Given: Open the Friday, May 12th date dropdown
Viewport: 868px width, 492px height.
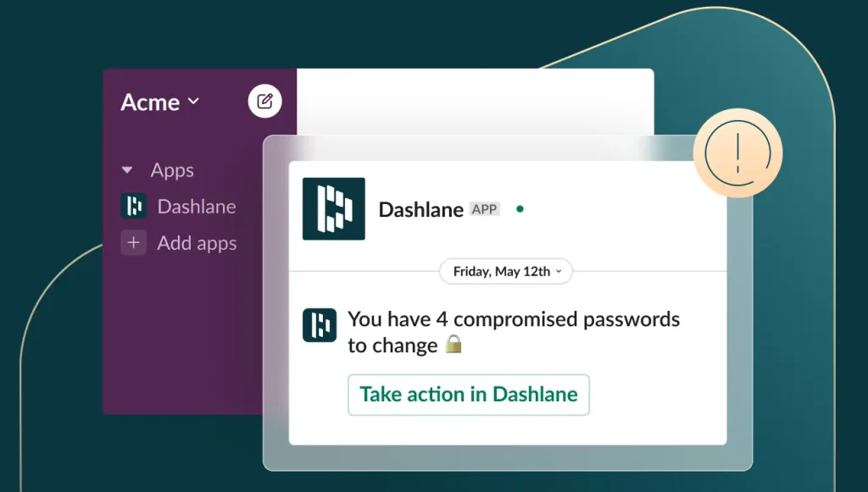Looking at the screenshot, I should (x=506, y=272).
